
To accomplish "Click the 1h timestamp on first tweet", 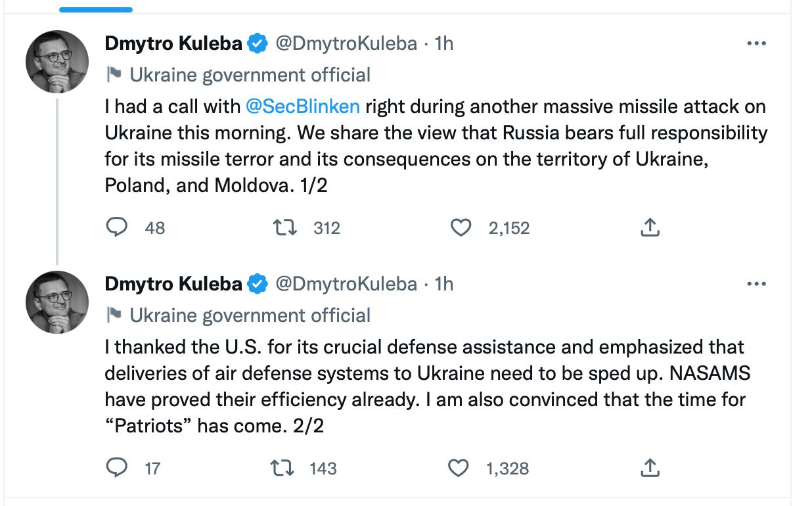I will pyautogui.click(x=444, y=44).
